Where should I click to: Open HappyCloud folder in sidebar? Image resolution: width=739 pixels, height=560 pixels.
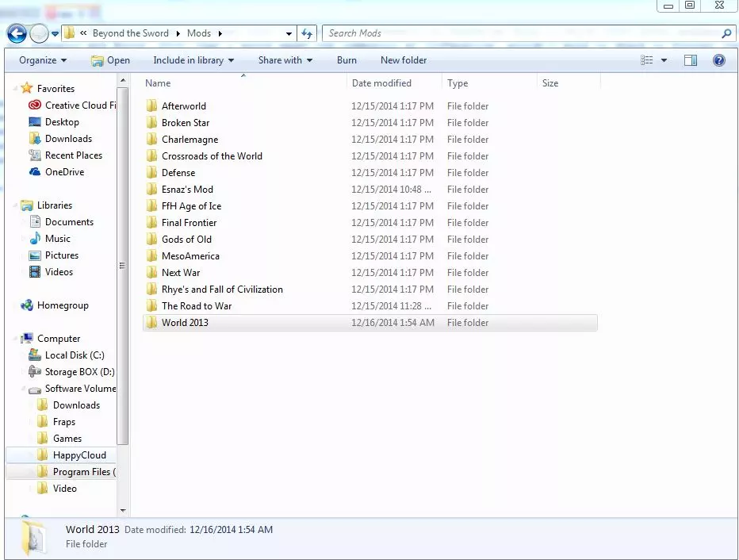[x=79, y=455]
